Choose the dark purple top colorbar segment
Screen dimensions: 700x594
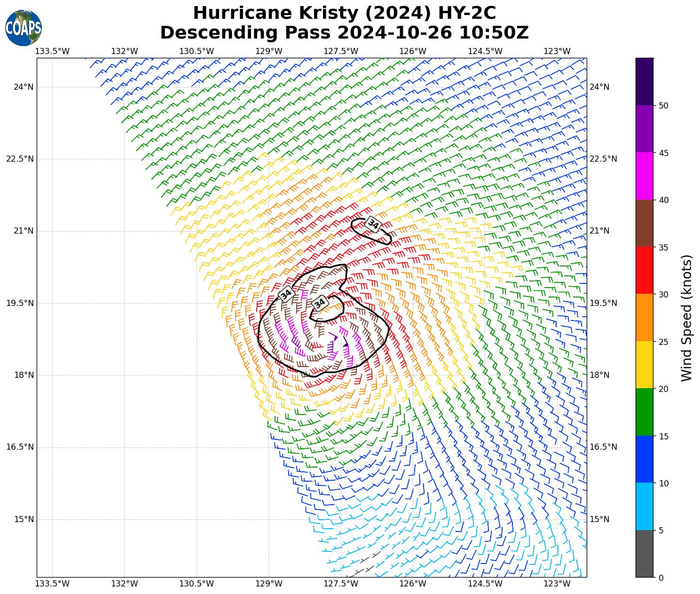(644, 81)
